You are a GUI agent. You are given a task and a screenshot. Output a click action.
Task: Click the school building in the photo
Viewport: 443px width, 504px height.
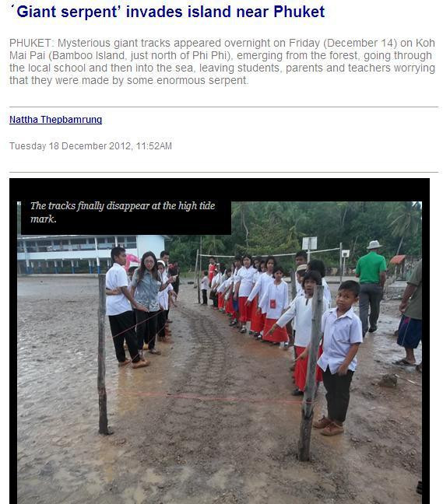[x=92, y=254]
